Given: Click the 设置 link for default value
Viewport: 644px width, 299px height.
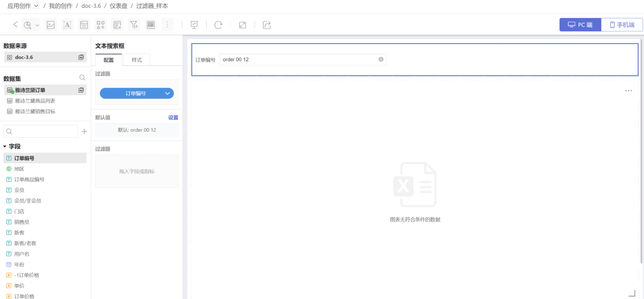Looking at the screenshot, I should tap(173, 118).
